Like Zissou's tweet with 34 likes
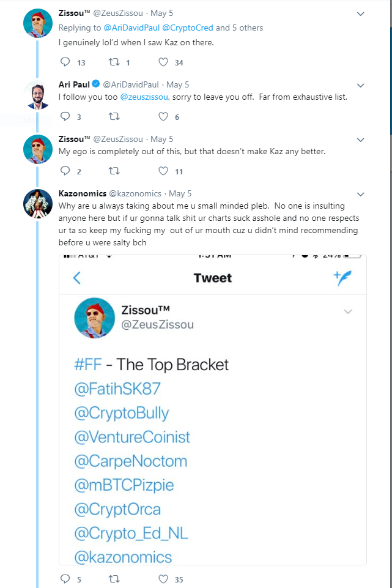Image resolution: width=392 pixels, height=588 pixels. click(163, 62)
